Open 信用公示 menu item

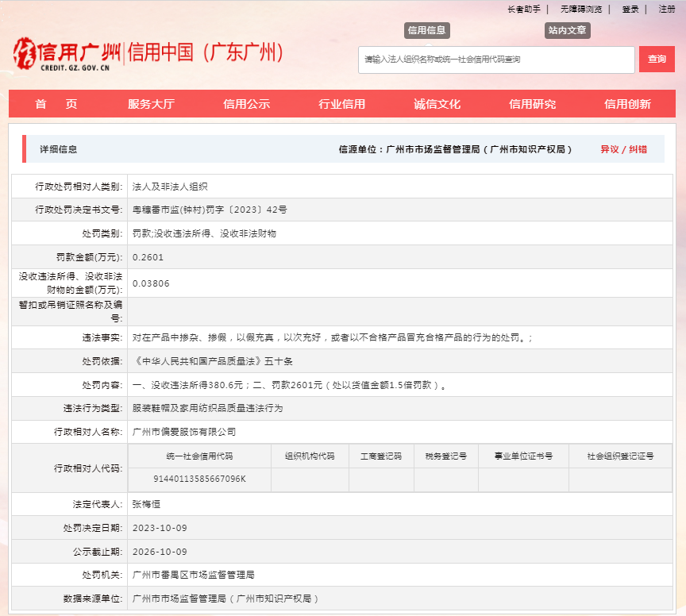click(x=247, y=104)
